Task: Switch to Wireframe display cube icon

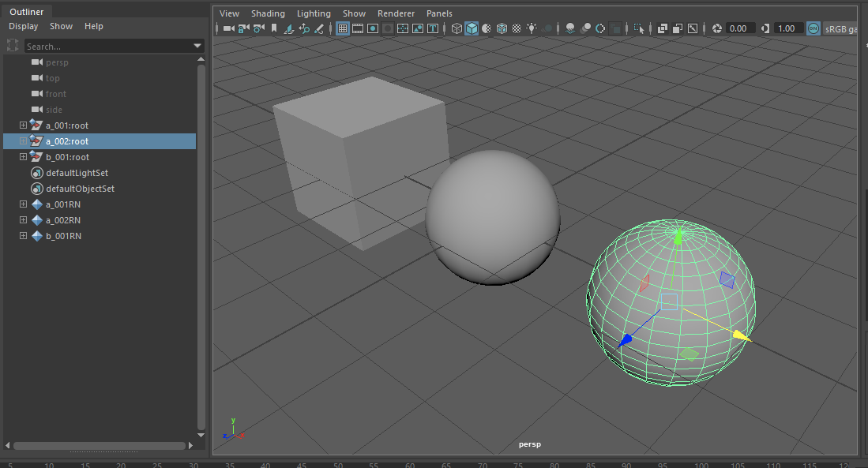Action: pos(457,28)
